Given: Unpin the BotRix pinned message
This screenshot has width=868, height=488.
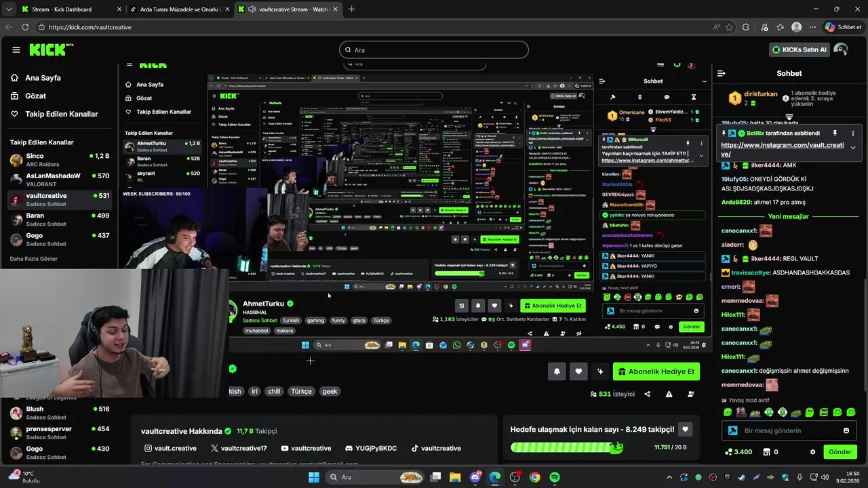Looking at the screenshot, I should coord(835,134).
